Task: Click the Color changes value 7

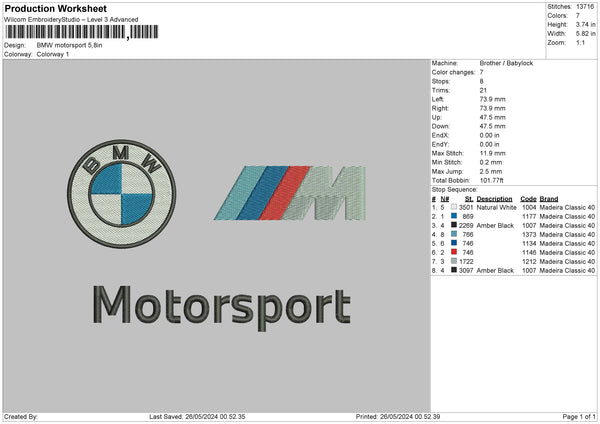Action: [x=481, y=72]
